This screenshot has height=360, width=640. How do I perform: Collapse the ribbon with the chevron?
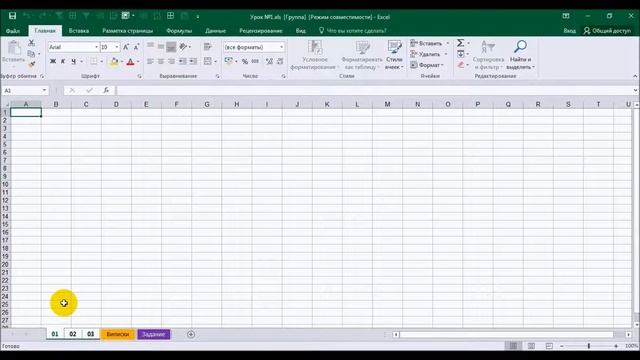point(635,76)
